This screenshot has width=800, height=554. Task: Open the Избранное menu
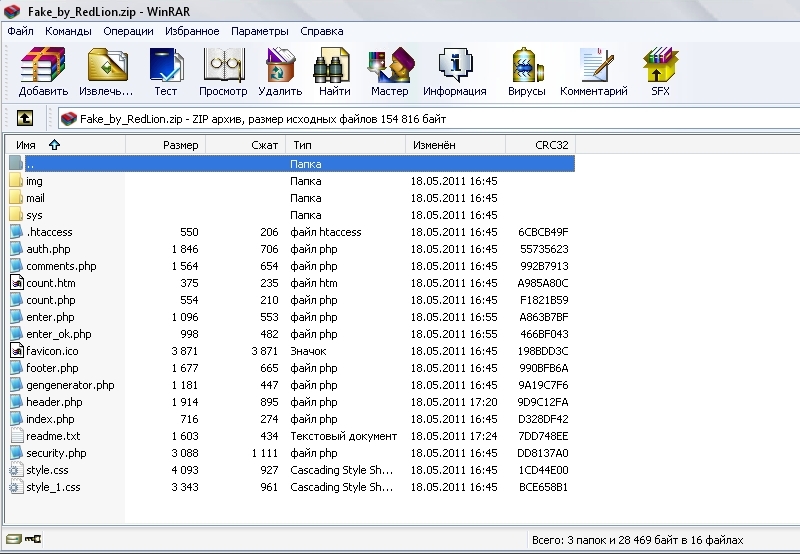click(192, 31)
